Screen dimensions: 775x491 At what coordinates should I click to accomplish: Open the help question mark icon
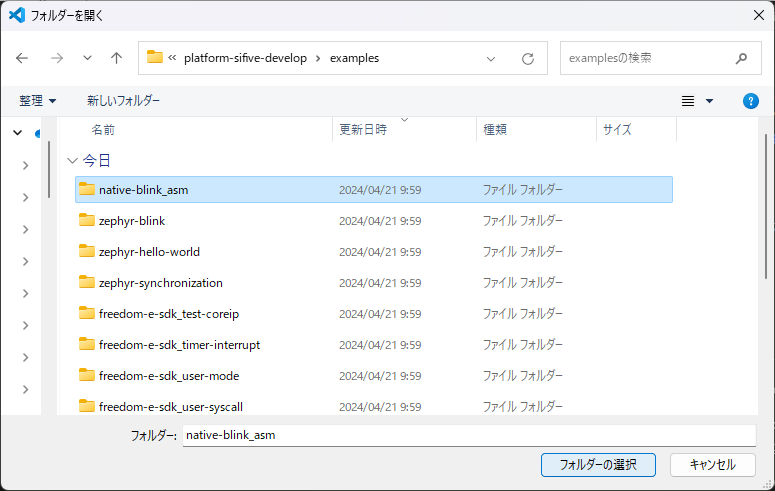pos(750,101)
